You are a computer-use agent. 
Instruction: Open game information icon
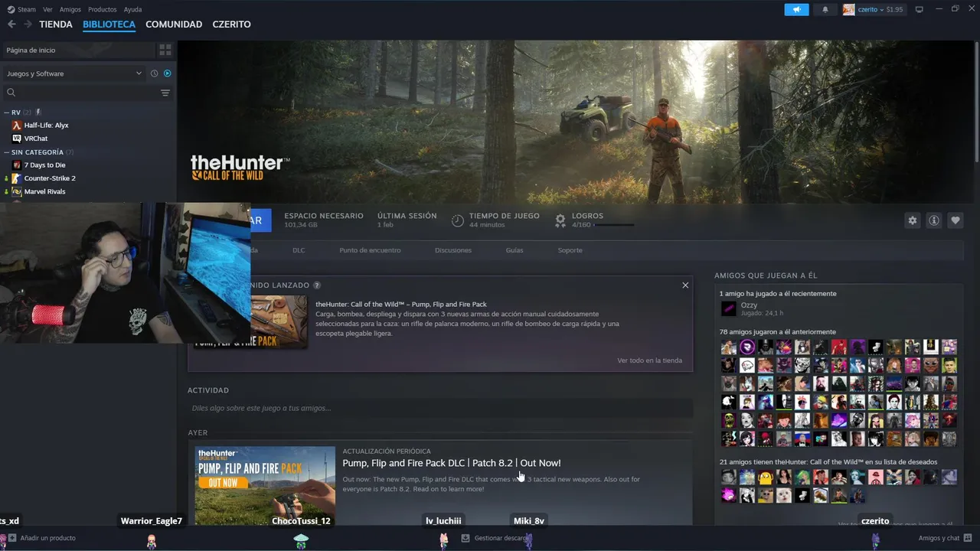[934, 220]
